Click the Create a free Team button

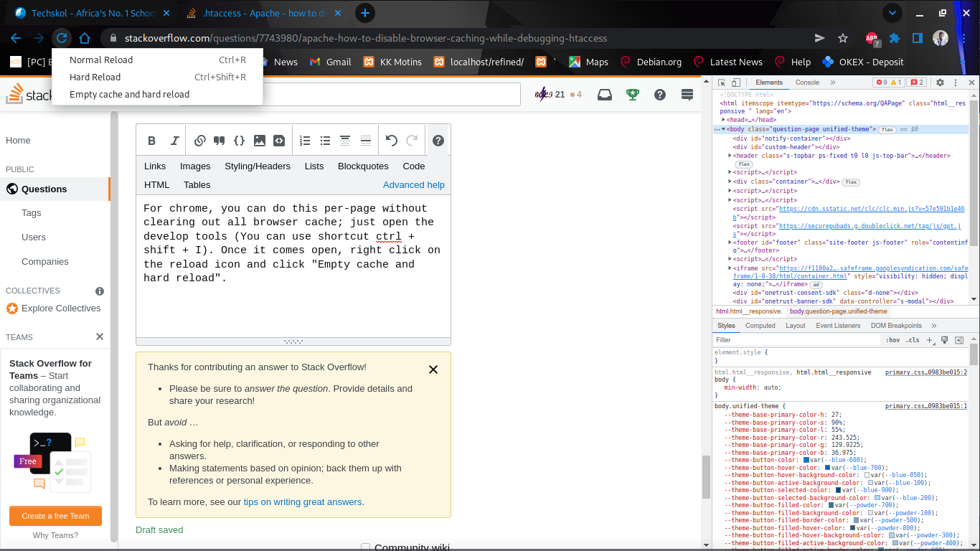coord(55,516)
